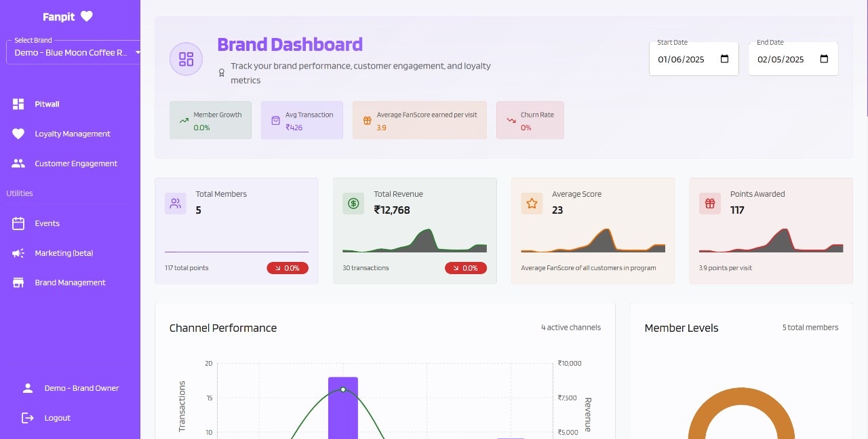
Task: Select the Avg Transaction ₹426 chip
Action: 302,120
